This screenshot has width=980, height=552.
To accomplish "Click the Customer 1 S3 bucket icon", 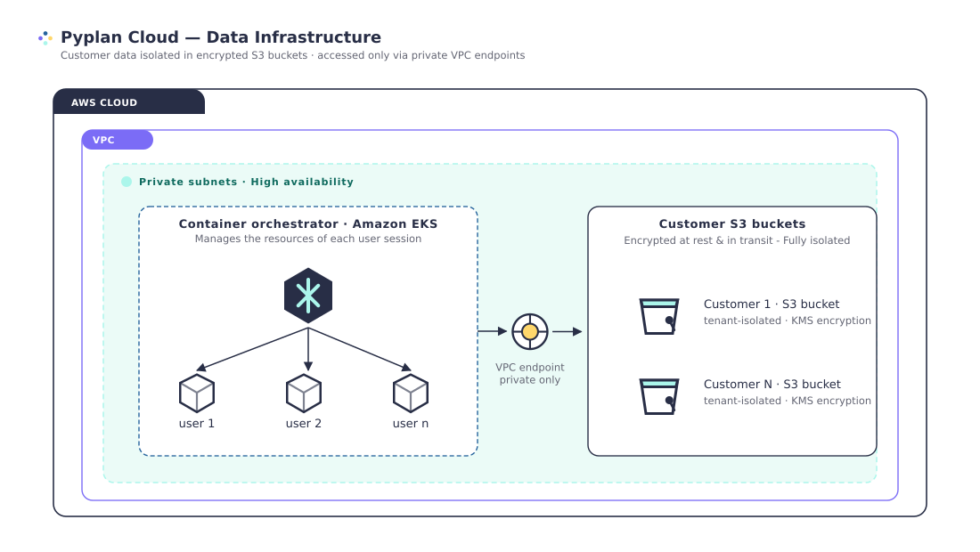I will 658,316.
